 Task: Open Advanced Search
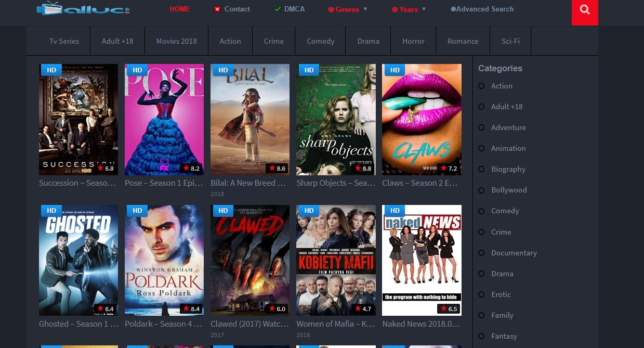(x=482, y=9)
